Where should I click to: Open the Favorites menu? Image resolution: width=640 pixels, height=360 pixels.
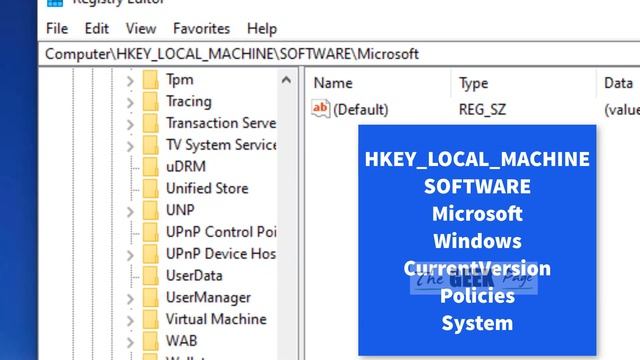[x=202, y=29]
